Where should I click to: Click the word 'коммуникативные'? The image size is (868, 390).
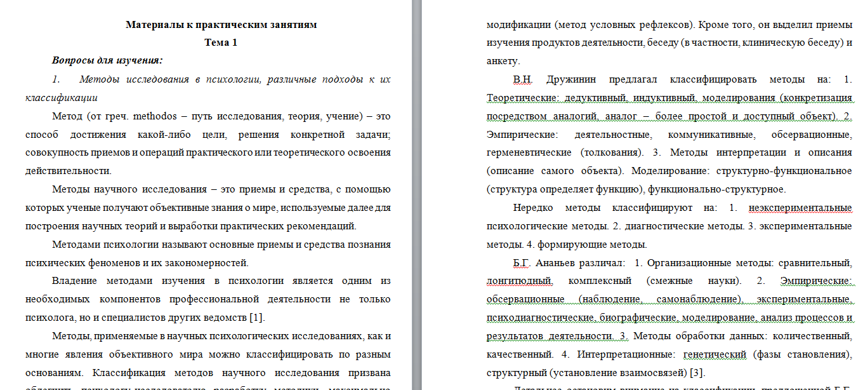point(712,135)
